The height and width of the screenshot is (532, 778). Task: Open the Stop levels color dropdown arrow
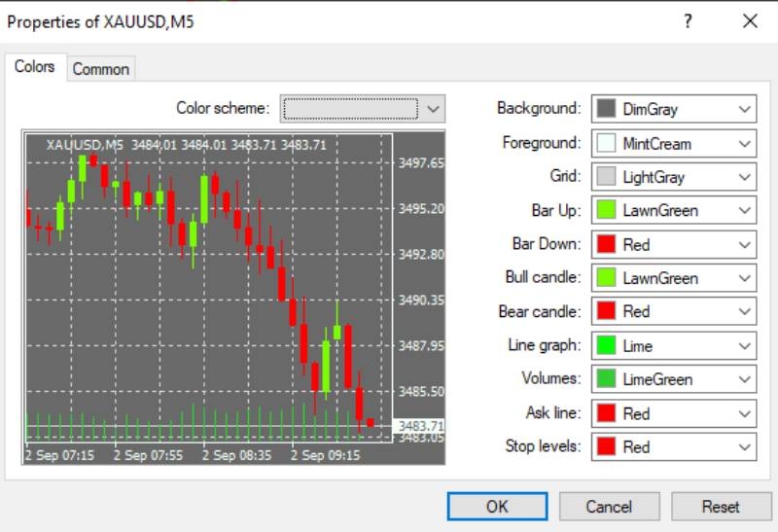pos(744,447)
